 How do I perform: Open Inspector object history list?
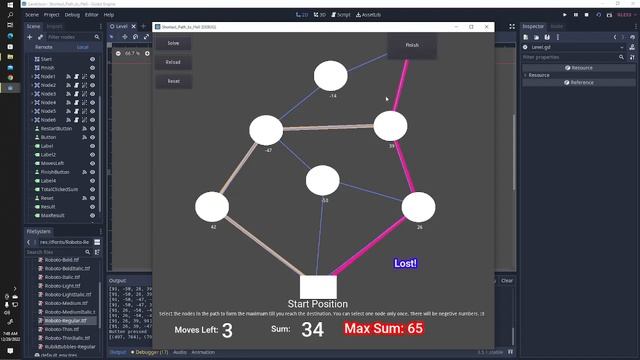click(632, 37)
